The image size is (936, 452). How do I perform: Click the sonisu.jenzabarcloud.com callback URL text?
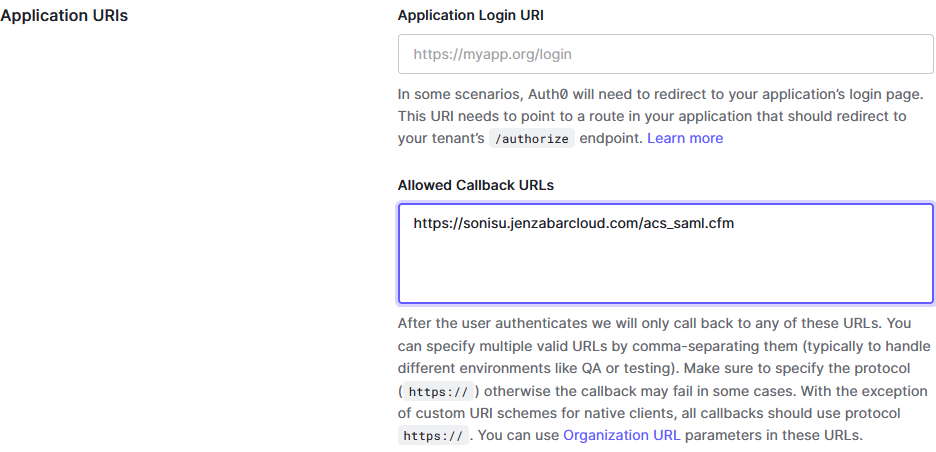coord(573,224)
